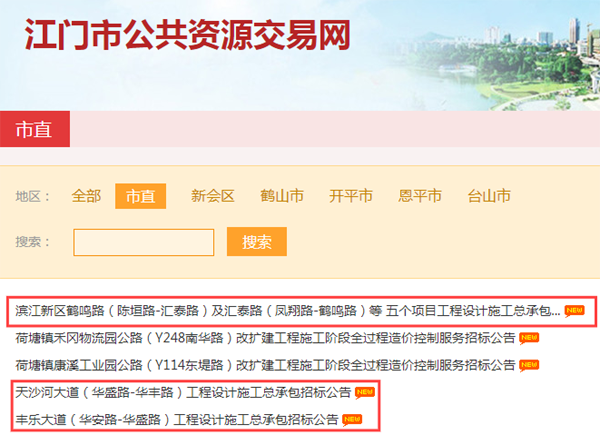Screen dimensions: 600x435
Task: Select the 新会区 region filter
Action: pos(213,196)
